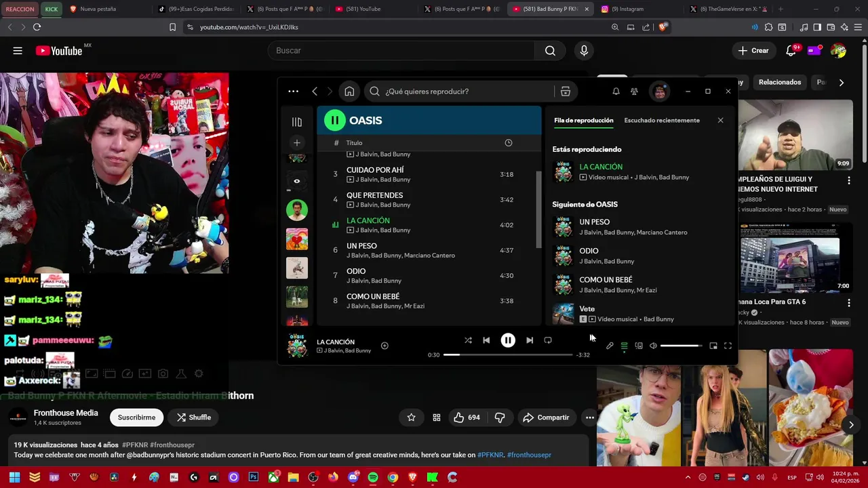Go back in Spotify navigation

coord(315,91)
